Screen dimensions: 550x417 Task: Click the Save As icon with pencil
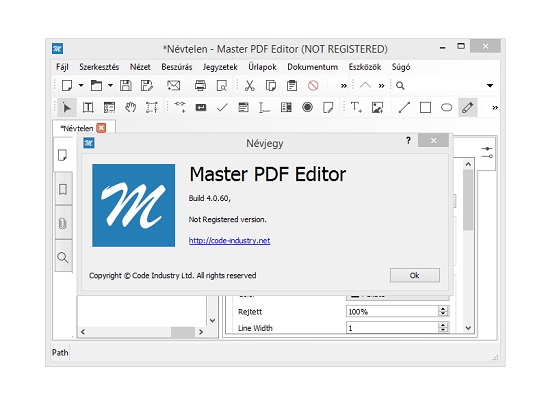[147, 86]
